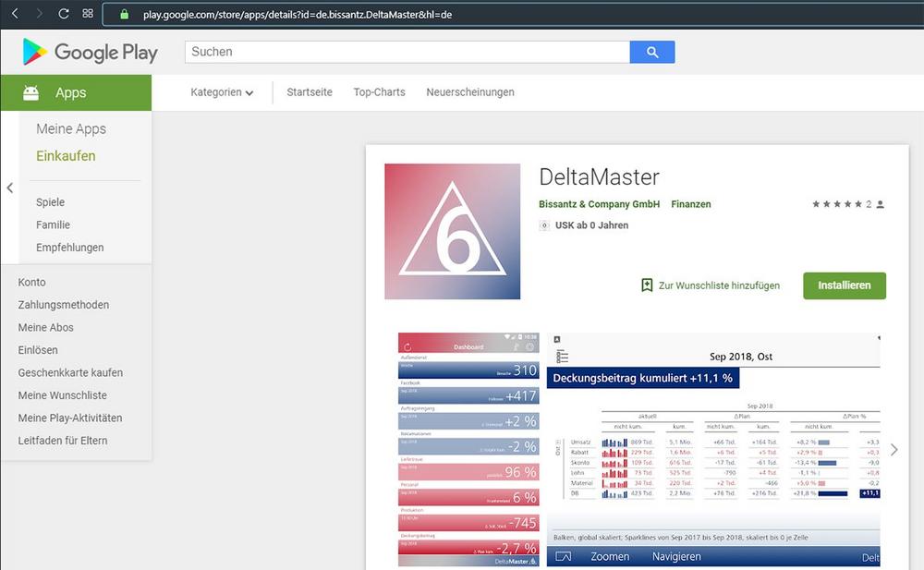Open Leitfaden für Eltern link
Image resolution: width=924 pixels, height=570 pixels.
[x=63, y=441]
